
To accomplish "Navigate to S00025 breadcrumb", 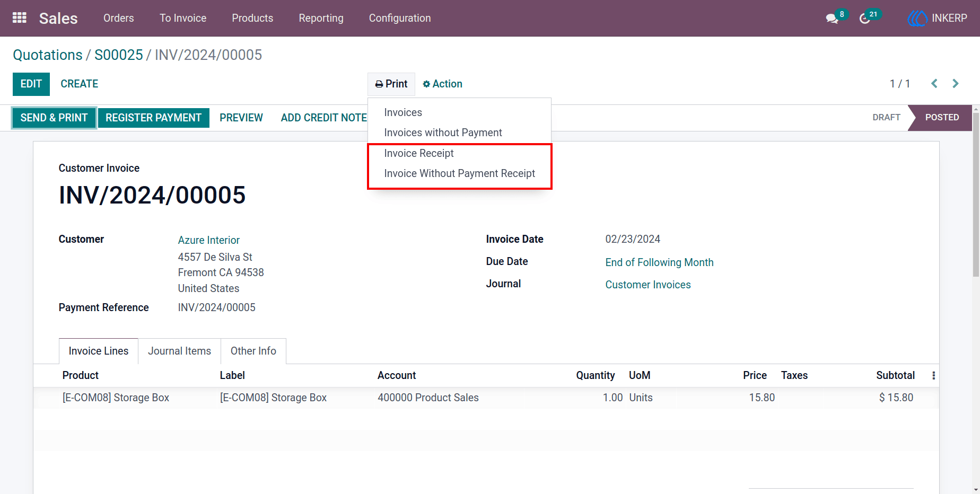I will (119, 55).
